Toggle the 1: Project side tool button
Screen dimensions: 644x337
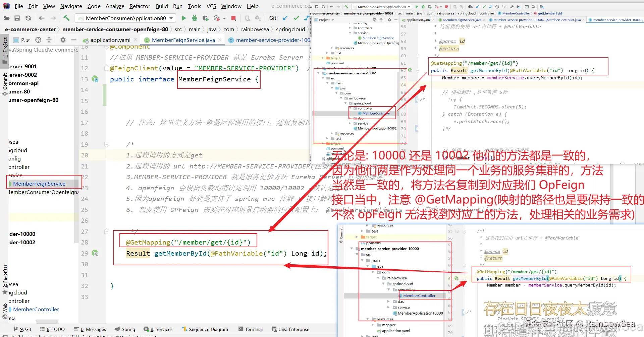point(5,51)
